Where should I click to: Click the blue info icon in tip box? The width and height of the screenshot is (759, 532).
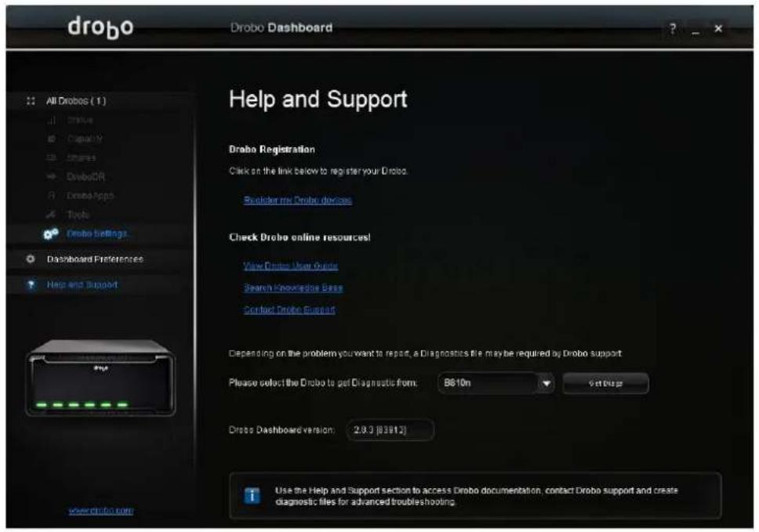(252, 496)
